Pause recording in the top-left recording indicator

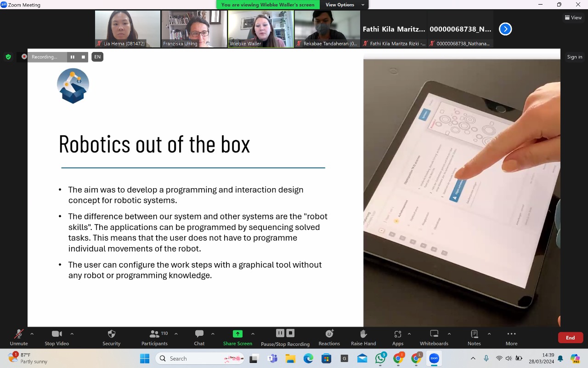[72, 57]
